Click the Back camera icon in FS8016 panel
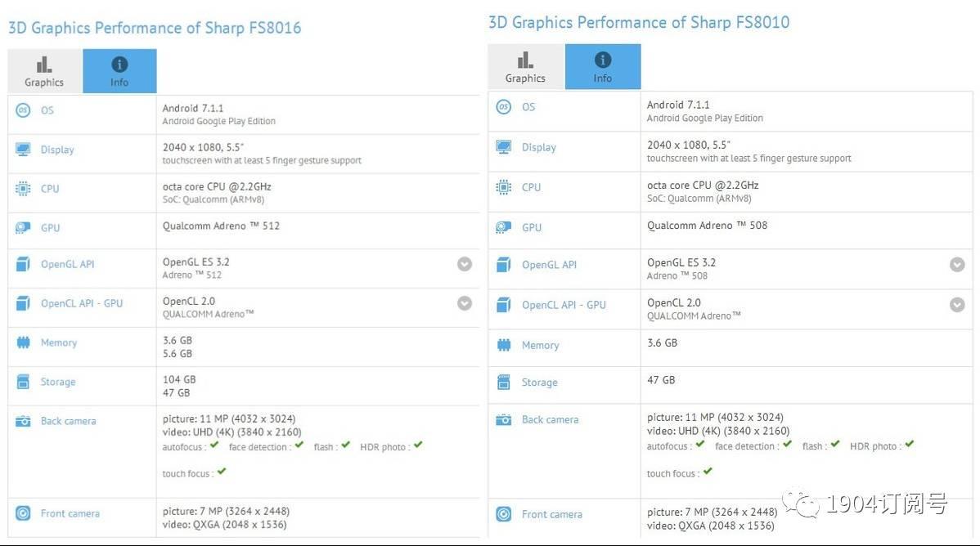This screenshot has width=980, height=546. click(x=23, y=421)
